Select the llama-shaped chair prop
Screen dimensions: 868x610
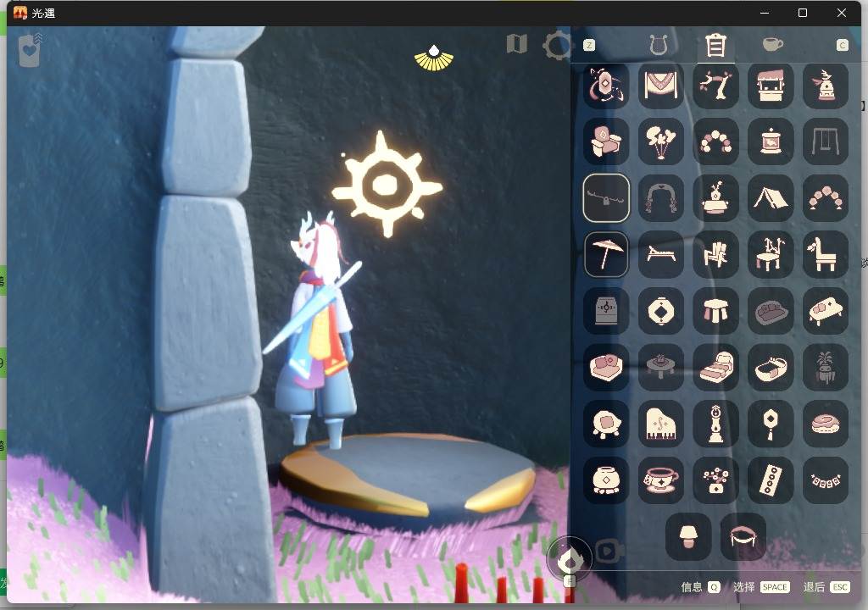pos(826,255)
